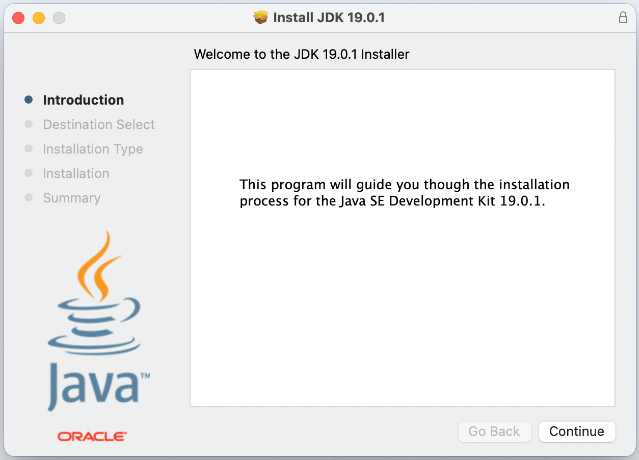
Task: Select the Installation Type step
Action: click(x=93, y=149)
